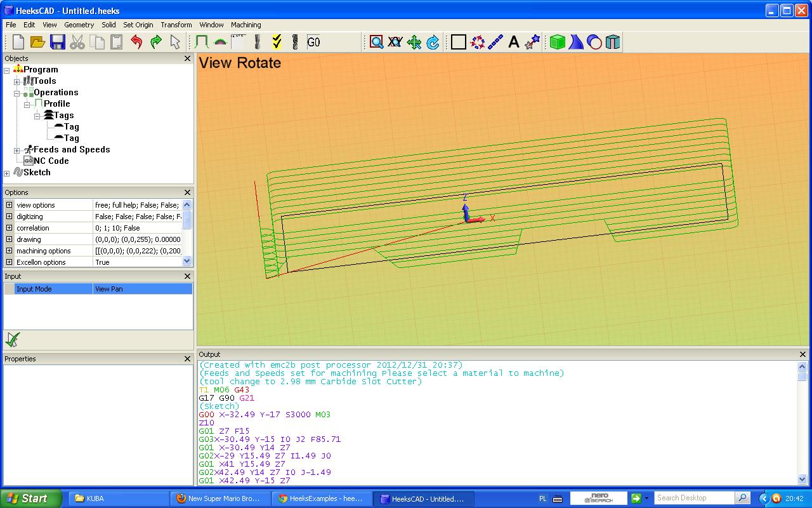Expand the Excellon options row
The width and height of the screenshot is (812, 508).
tap(9, 262)
